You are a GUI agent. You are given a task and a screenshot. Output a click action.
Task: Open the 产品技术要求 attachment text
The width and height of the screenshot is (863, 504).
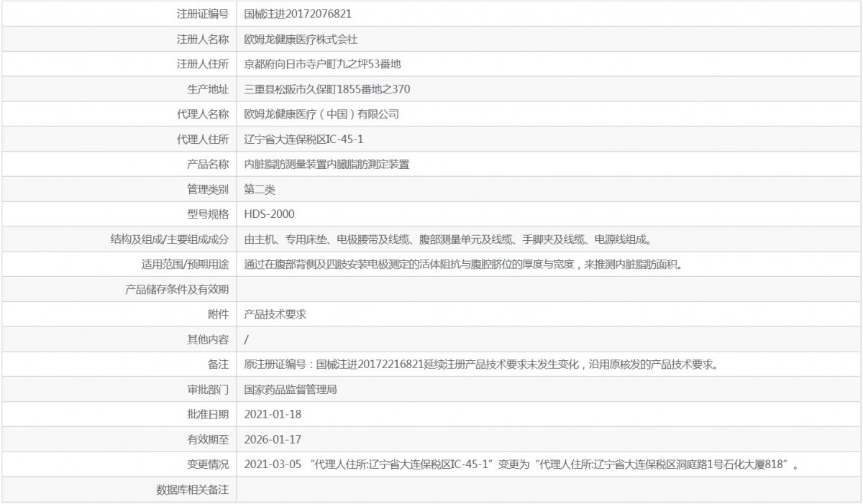tap(275, 315)
